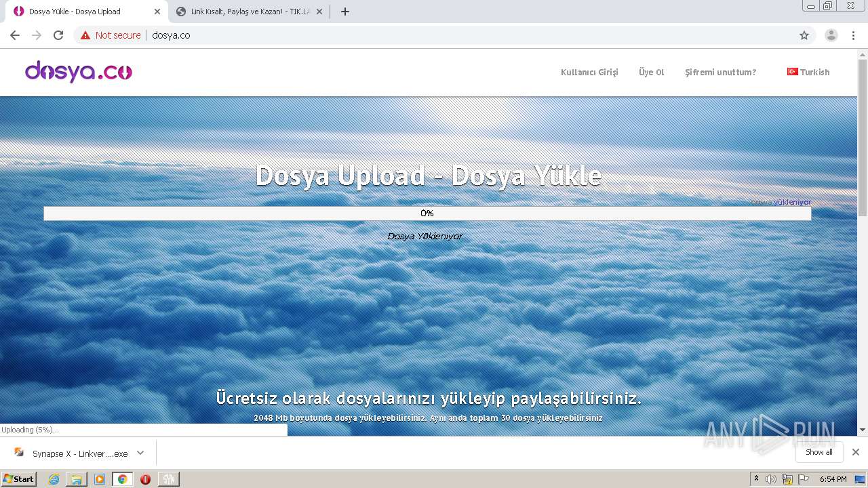Switch to the Link Kısalt TIK.LA tab
Image resolution: width=868 pixels, height=488 pixels.
[248, 12]
